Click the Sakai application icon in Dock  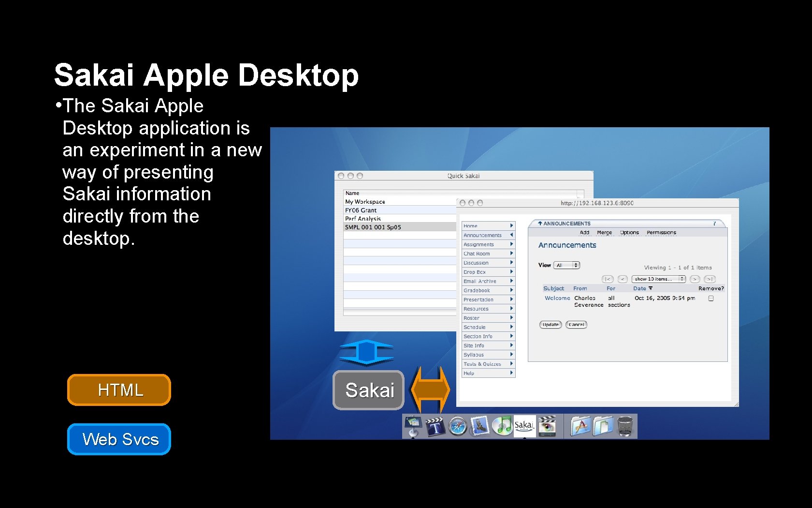coord(524,426)
